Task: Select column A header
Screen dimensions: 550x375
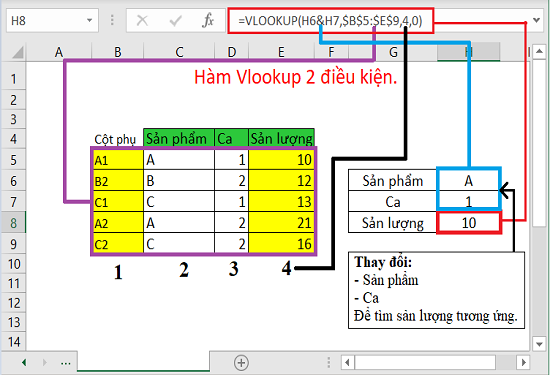Action: [59, 53]
